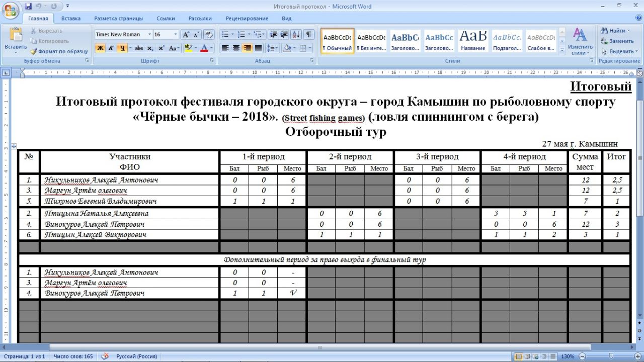The width and height of the screenshot is (644, 362).
Task: Increase paragraph indent
Action: [x=284, y=35]
